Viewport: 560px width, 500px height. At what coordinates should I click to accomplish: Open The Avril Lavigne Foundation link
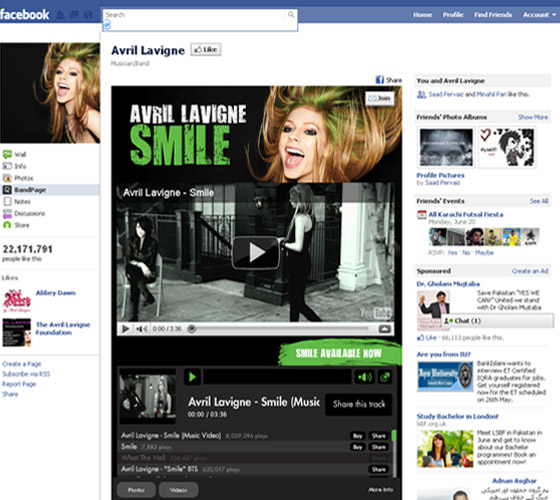click(63, 329)
